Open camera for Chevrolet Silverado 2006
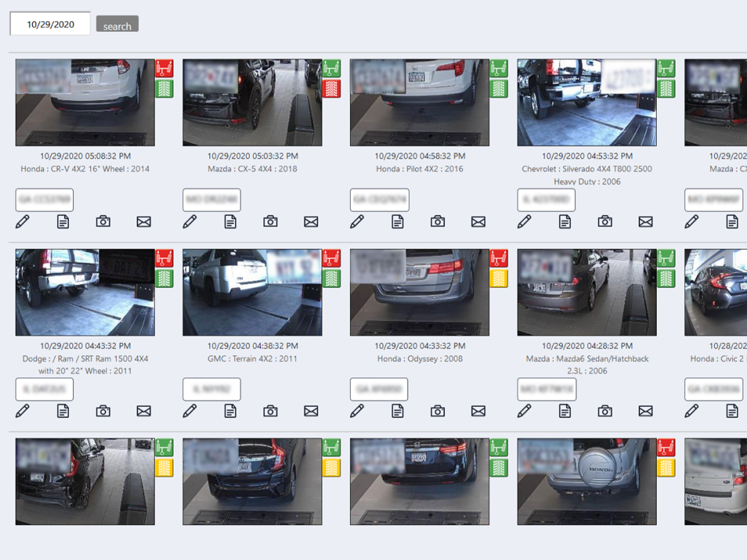 [x=605, y=221]
